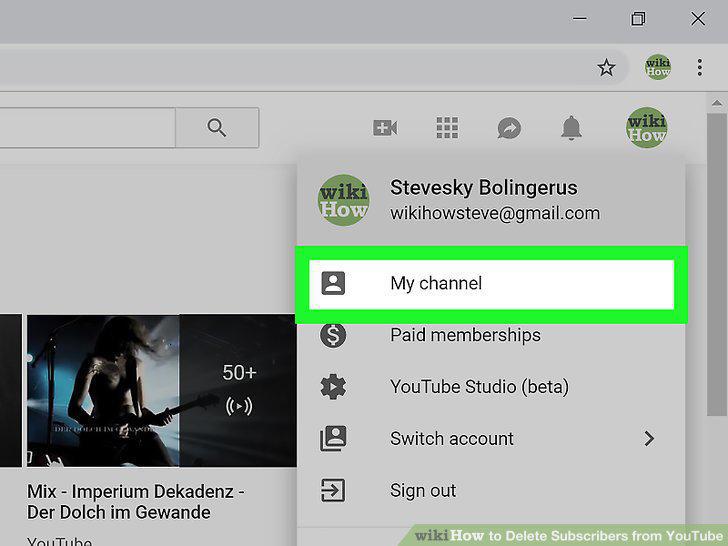Viewport: 728px width, 546px height.
Task: Open Chrome three-dot menu
Action: tap(699, 67)
